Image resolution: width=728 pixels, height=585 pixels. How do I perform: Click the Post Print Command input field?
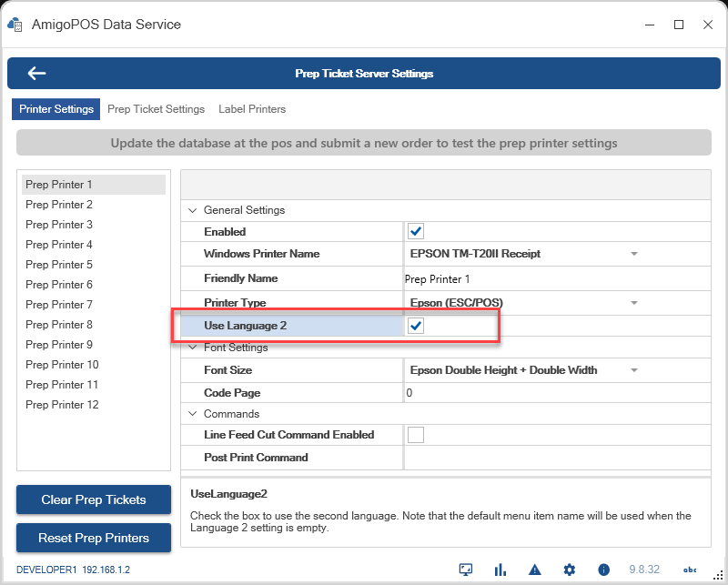pyautogui.click(x=556, y=458)
